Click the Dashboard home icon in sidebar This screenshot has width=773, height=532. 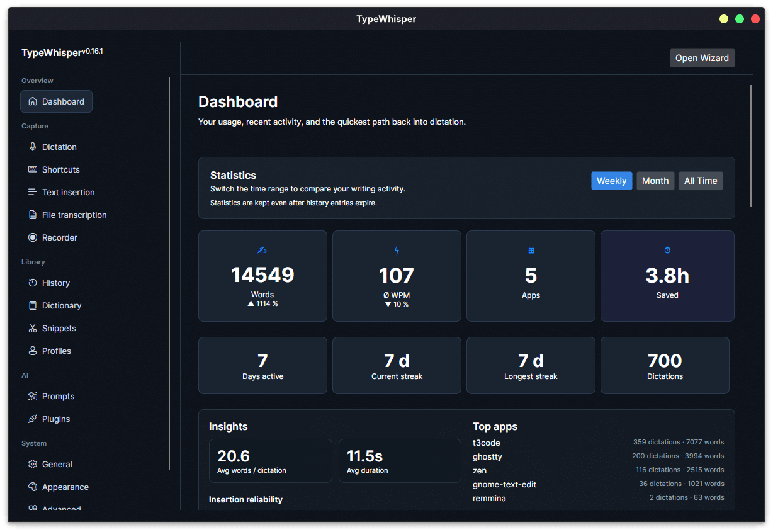(x=33, y=101)
